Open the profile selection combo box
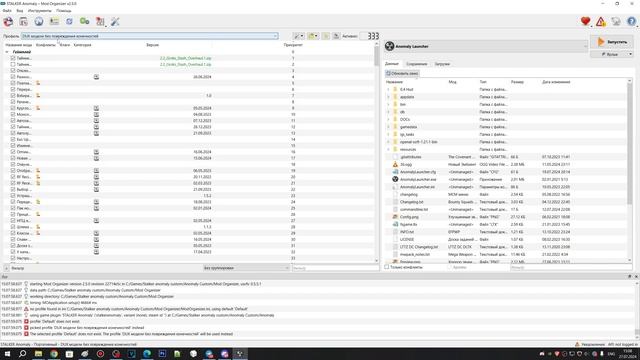The image size is (640, 360). pos(150,36)
